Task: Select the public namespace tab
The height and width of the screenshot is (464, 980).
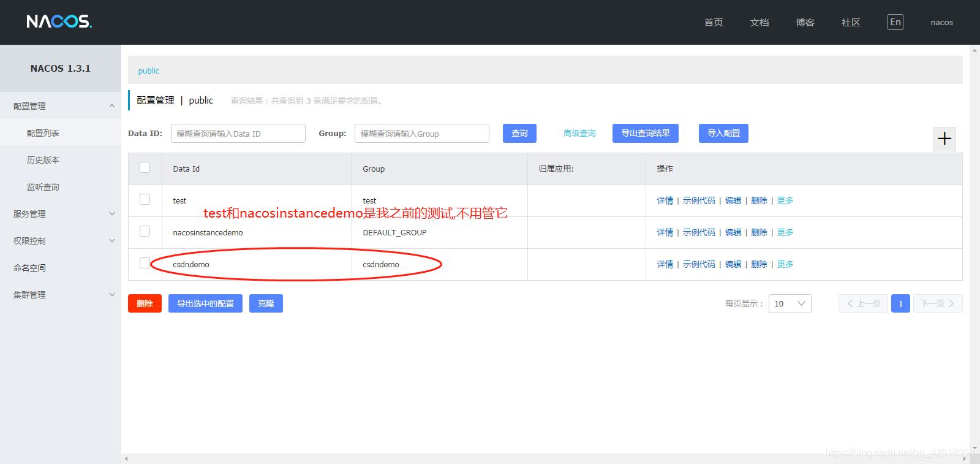Action: tap(148, 70)
